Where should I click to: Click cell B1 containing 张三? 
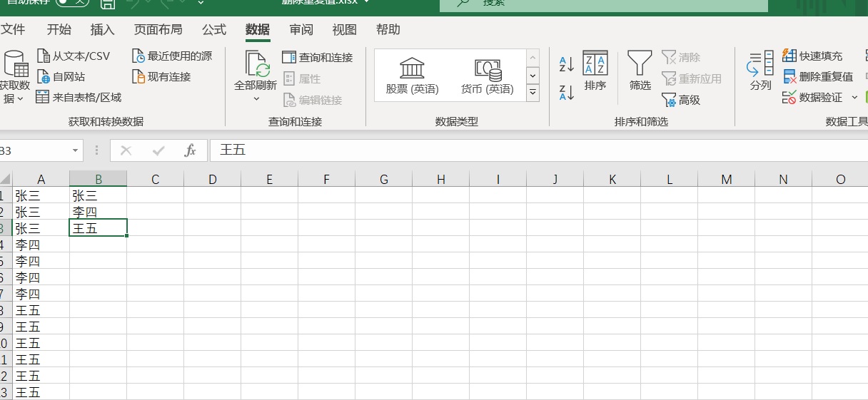pyautogui.click(x=99, y=195)
